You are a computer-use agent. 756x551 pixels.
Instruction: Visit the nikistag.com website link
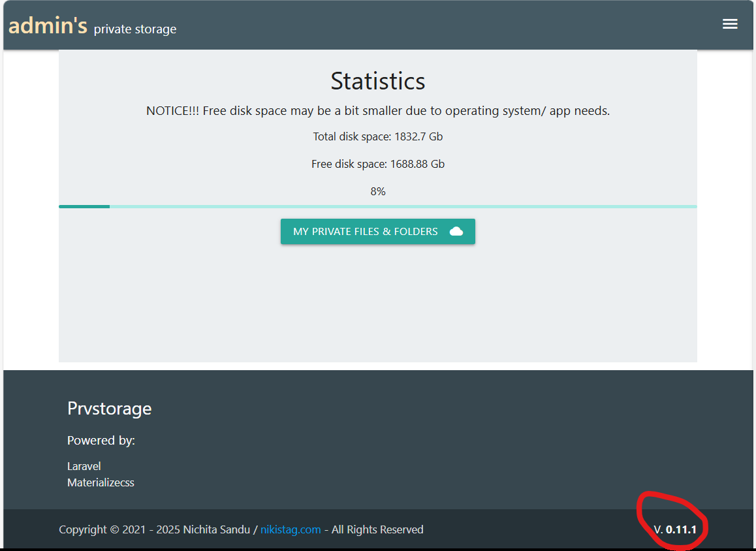[x=291, y=529]
